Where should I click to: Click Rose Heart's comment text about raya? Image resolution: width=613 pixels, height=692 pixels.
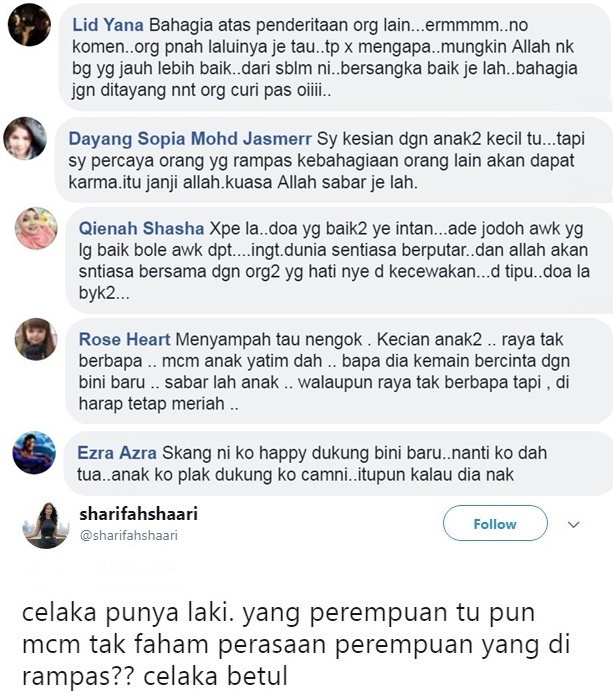click(x=323, y=372)
